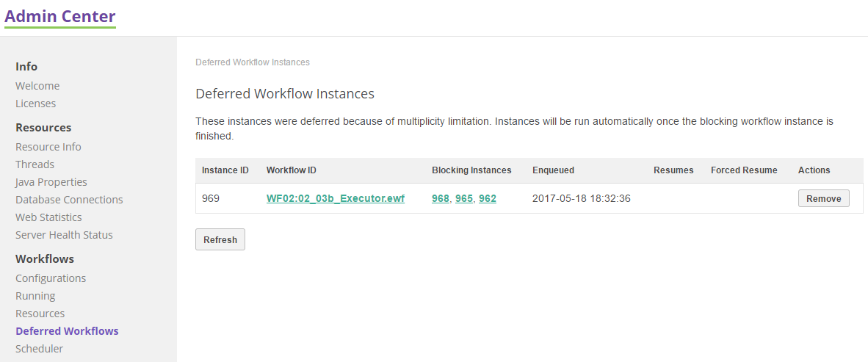Open workflow WF02:02_03b_Executor.ewf link
868x362 pixels.
(335, 198)
